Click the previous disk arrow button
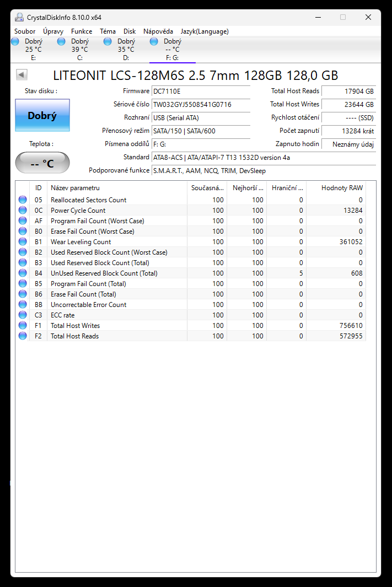Viewport: 392px width, 587px height. [22, 74]
